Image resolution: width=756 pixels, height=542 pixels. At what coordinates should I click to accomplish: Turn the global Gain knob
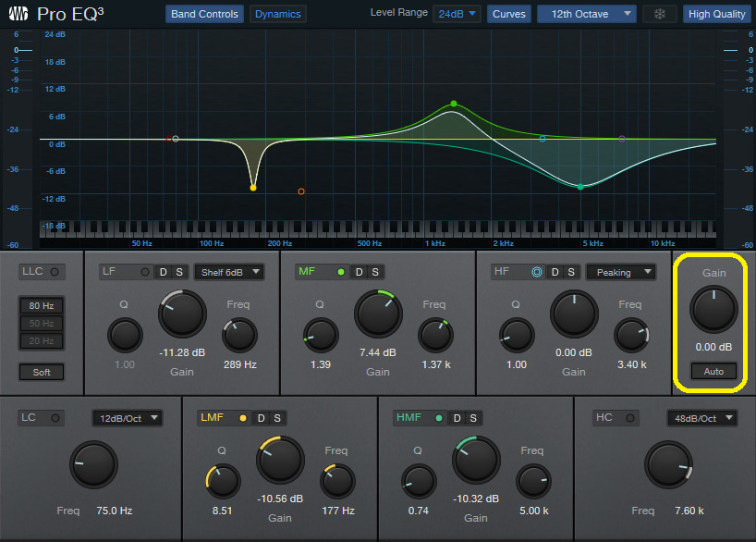[713, 310]
